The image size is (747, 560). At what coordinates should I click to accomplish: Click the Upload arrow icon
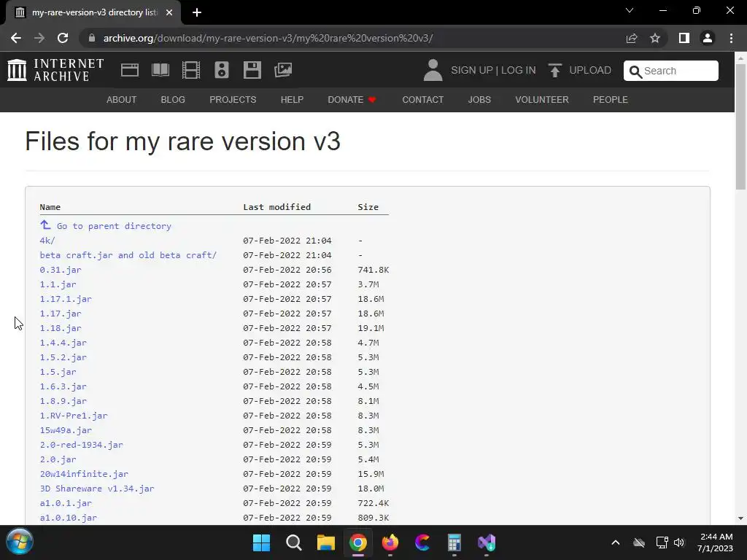pos(554,70)
